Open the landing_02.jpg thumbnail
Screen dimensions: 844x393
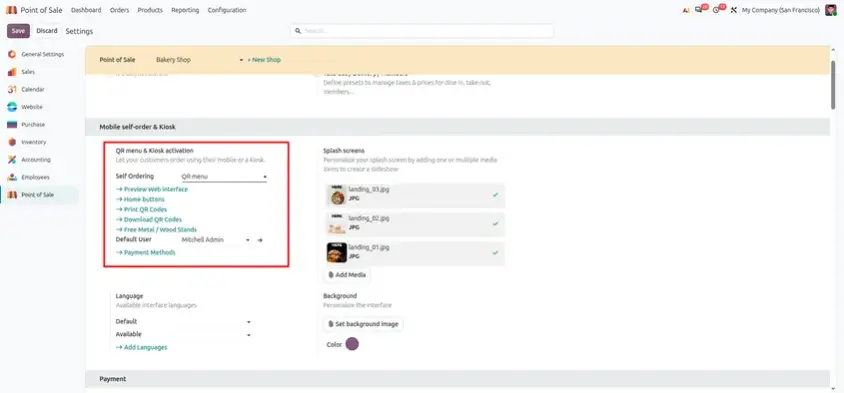click(x=336, y=224)
